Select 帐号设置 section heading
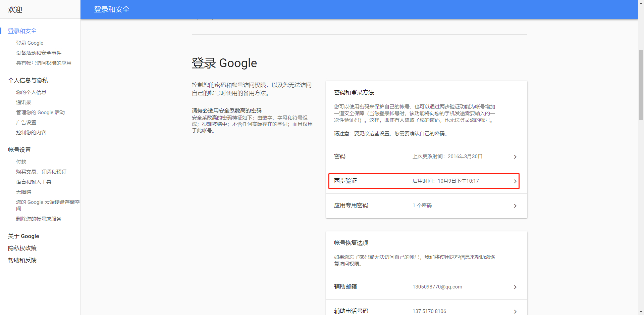Screen dimensions: 644x315 point(19,150)
